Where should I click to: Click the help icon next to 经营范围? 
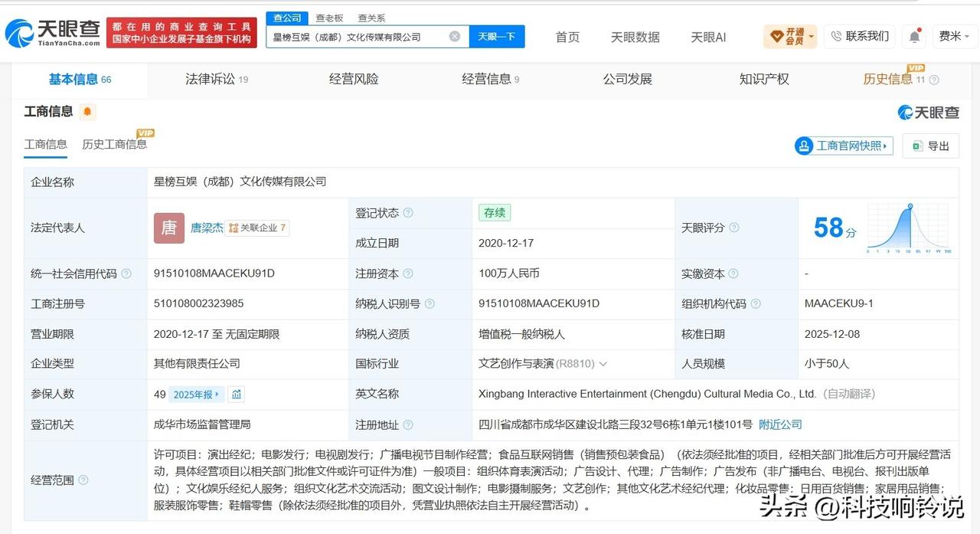pos(83,480)
